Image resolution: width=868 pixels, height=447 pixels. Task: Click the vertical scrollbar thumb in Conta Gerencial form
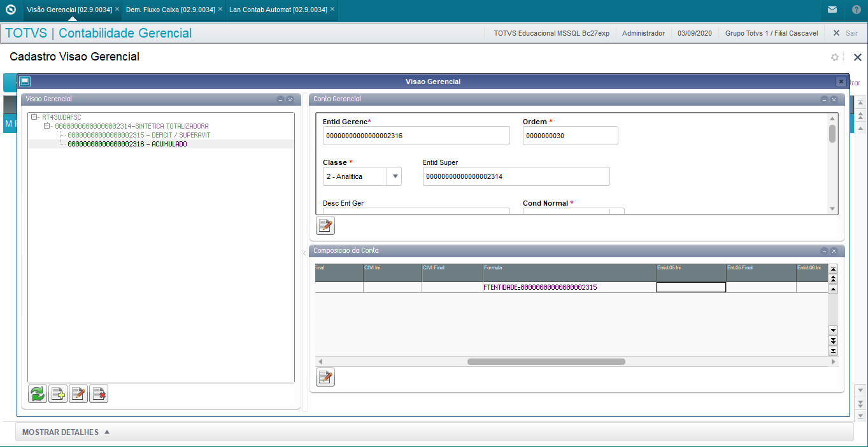(832, 134)
